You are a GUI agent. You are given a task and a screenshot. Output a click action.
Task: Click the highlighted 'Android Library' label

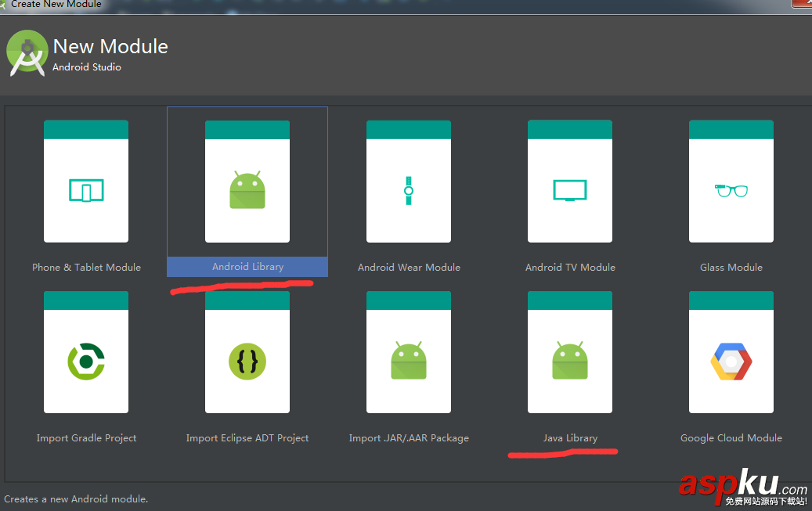coord(247,267)
